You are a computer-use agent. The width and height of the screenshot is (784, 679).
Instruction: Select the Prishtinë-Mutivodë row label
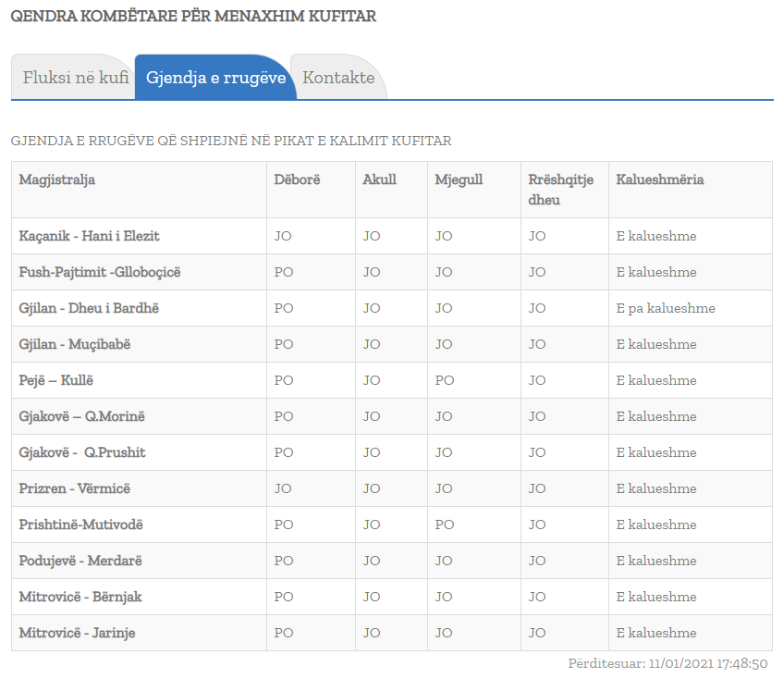coord(80,525)
